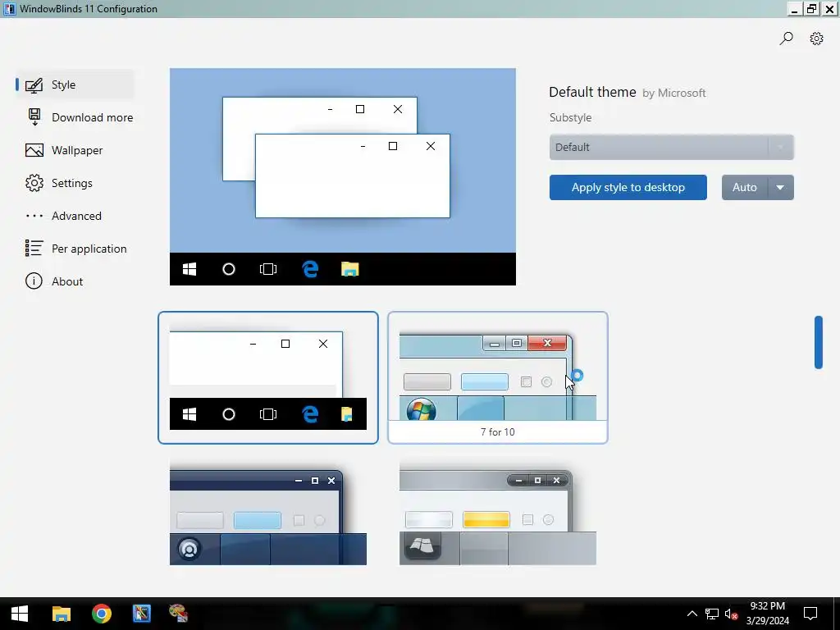This screenshot has height=630, width=840.
Task: Click the 'by Microsoft' author text
Action: (x=674, y=94)
